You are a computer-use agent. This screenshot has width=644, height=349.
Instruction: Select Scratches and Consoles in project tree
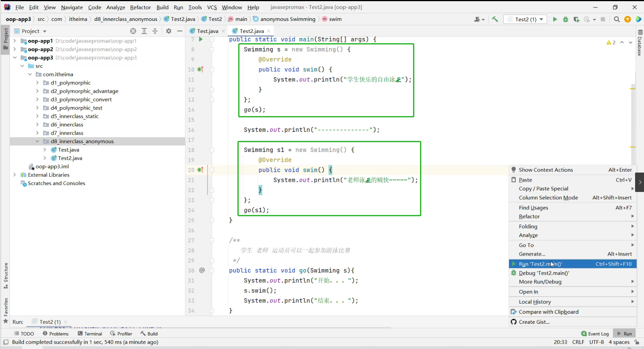click(56, 183)
